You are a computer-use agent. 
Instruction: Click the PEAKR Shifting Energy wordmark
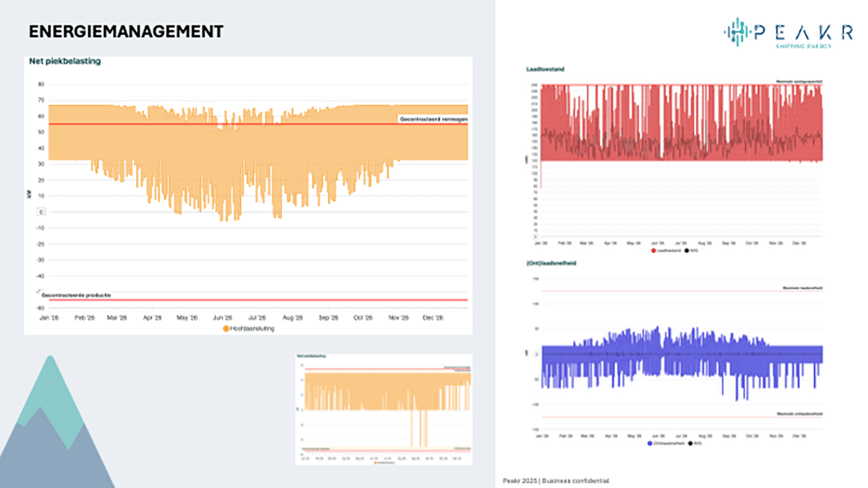(801, 33)
